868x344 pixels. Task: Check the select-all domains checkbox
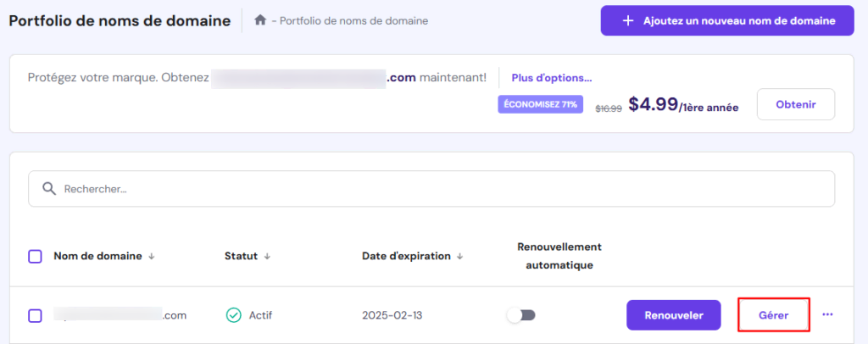35,256
